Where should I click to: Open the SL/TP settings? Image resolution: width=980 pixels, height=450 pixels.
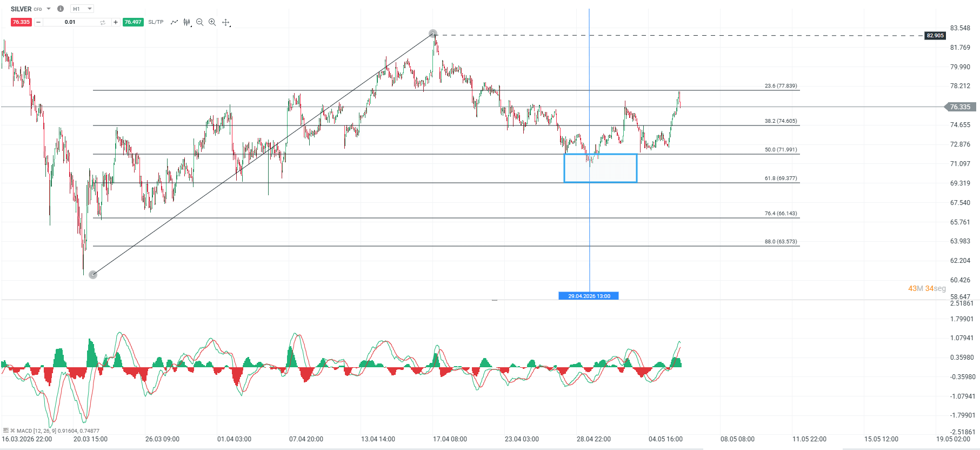click(x=156, y=22)
